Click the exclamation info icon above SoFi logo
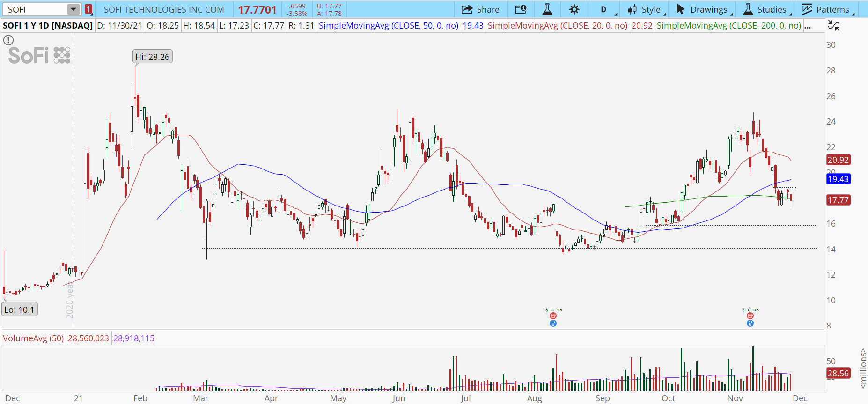 (8, 40)
